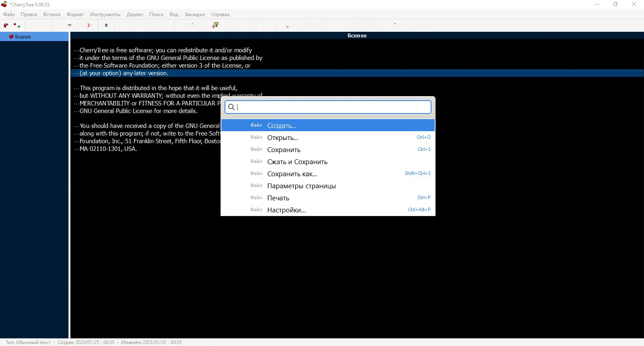Open the Правка menu
The height and width of the screenshot is (346, 644).
pos(29,14)
